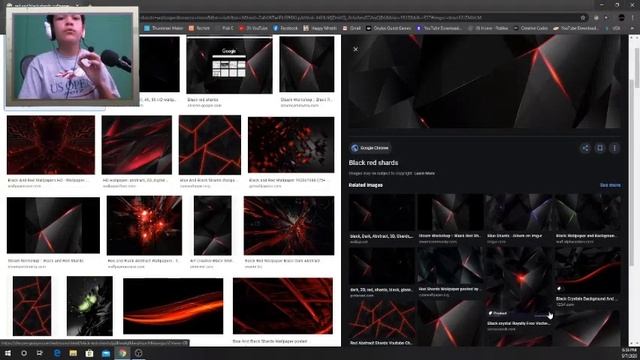
Task: Open Cortana search circle on taskbar
Action: pos(24,353)
